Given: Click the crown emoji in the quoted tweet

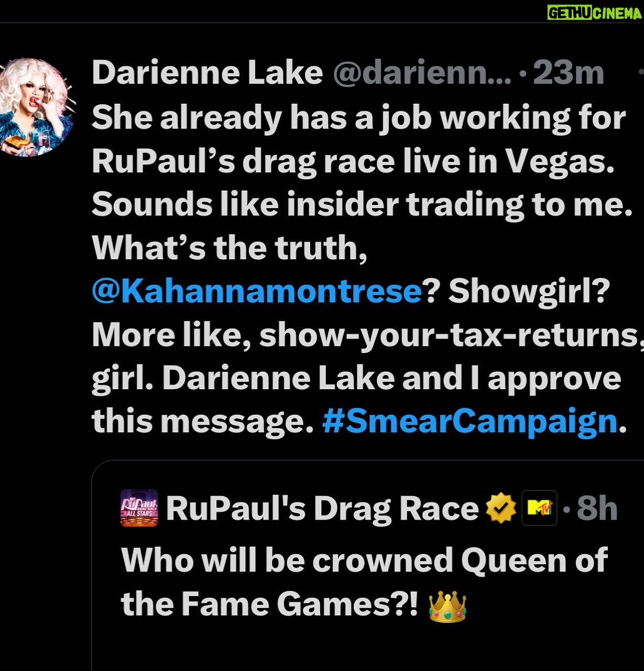Looking at the screenshot, I should coord(447,606).
